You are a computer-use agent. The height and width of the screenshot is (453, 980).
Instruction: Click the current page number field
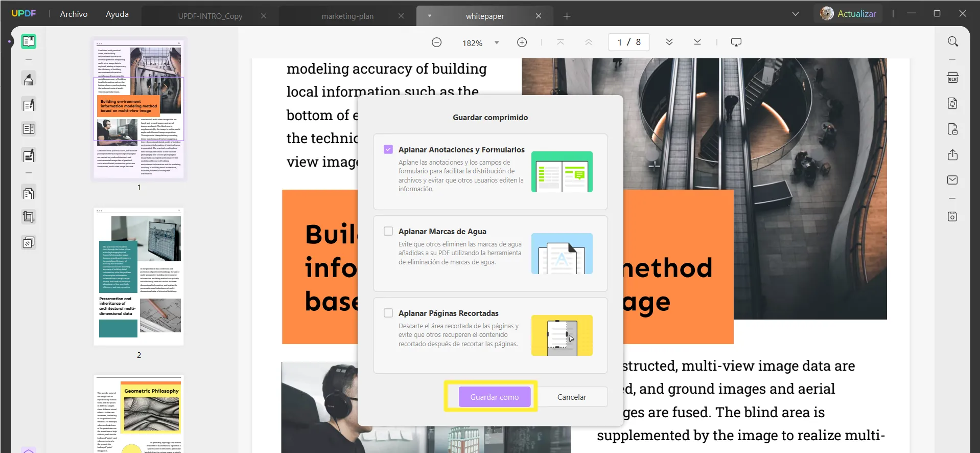(x=620, y=42)
